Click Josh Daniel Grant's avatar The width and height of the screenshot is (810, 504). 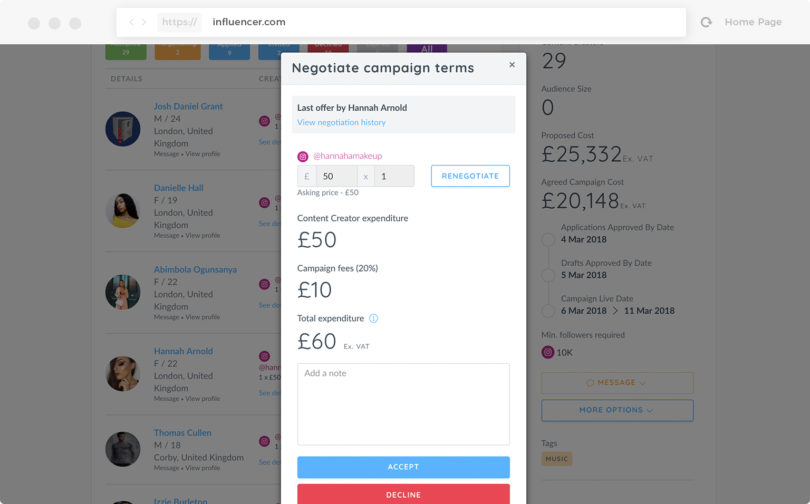[123, 129]
